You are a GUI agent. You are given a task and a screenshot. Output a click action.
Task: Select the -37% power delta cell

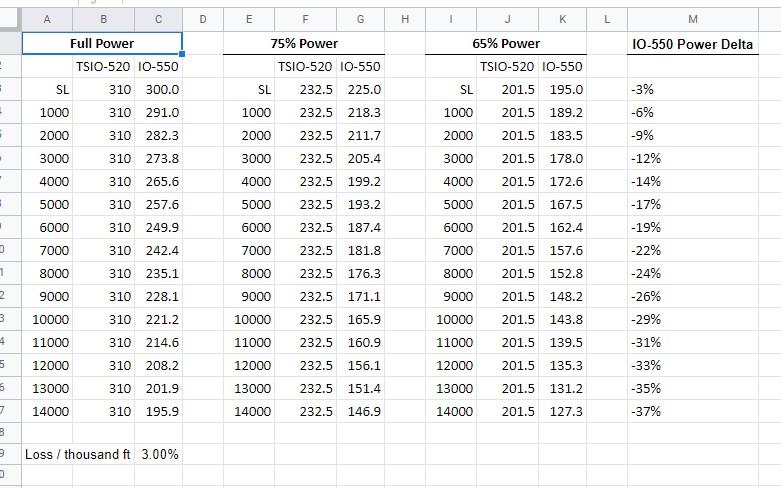[x=693, y=411]
